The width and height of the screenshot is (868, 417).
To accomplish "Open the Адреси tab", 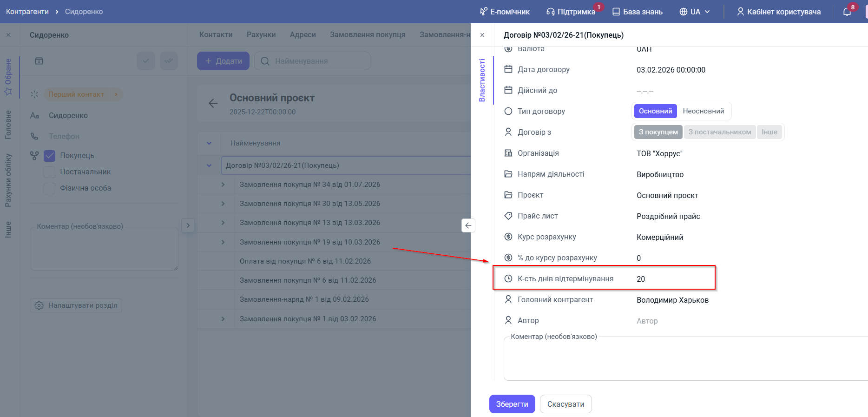I will (303, 35).
